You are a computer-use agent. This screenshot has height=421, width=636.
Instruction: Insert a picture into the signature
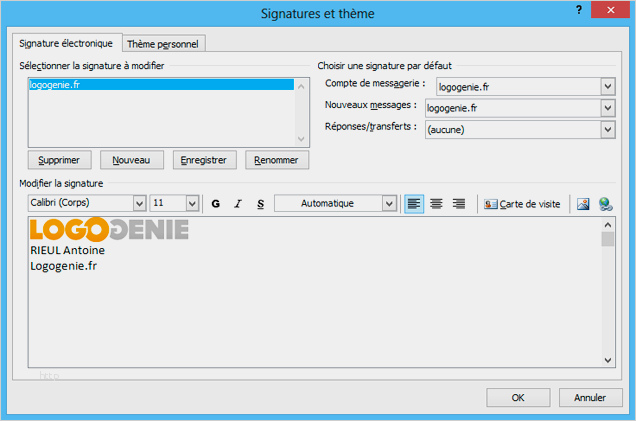[583, 204]
